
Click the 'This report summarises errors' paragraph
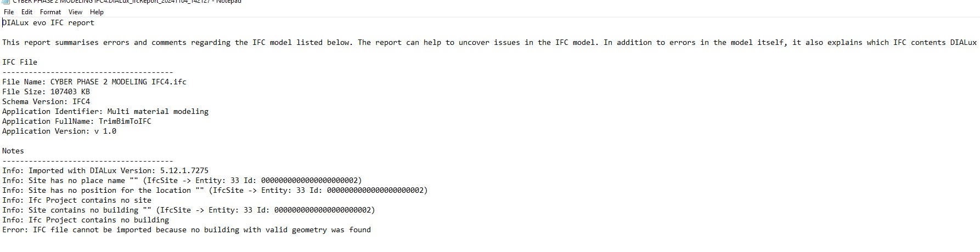[x=489, y=42]
